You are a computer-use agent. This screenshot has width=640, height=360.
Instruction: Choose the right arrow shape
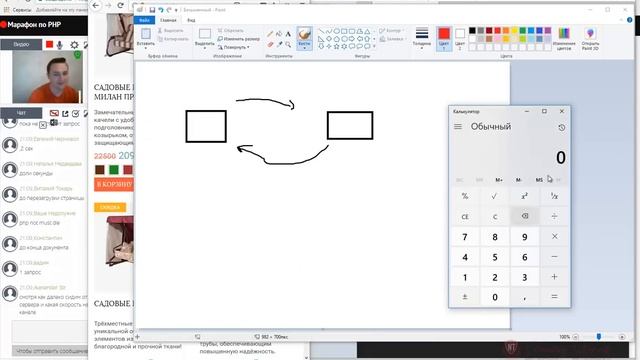point(352,39)
